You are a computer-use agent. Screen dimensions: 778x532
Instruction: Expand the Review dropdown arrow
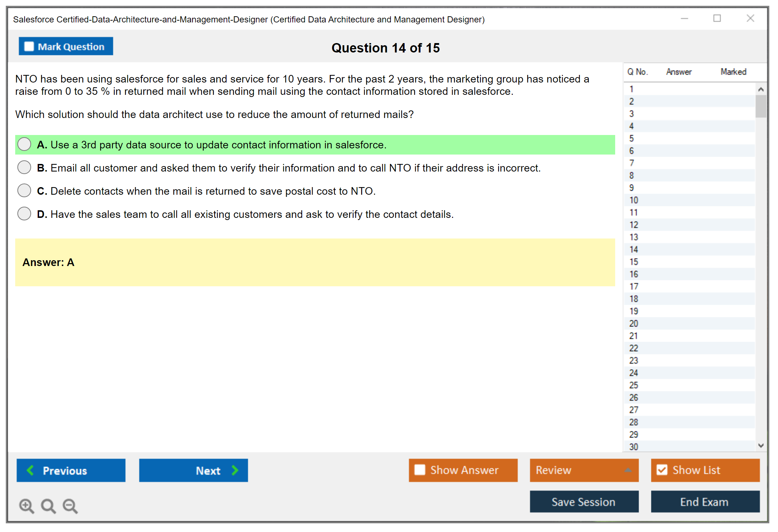628,470
